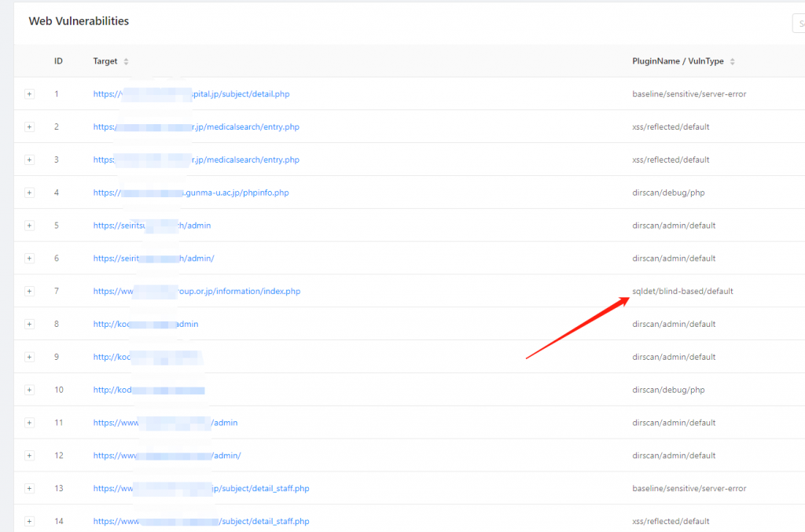Expand row 5 details with plus button
Image resolution: width=805 pixels, height=532 pixels.
coord(29,226)
